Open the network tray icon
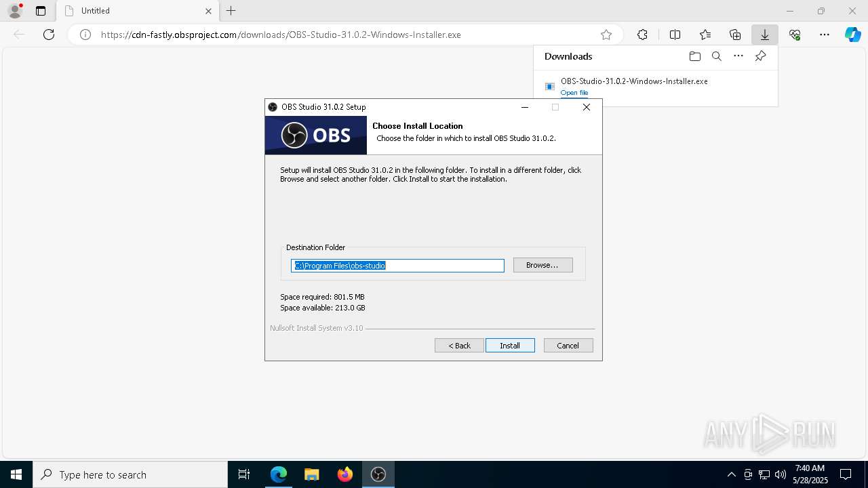 (764, 474)
